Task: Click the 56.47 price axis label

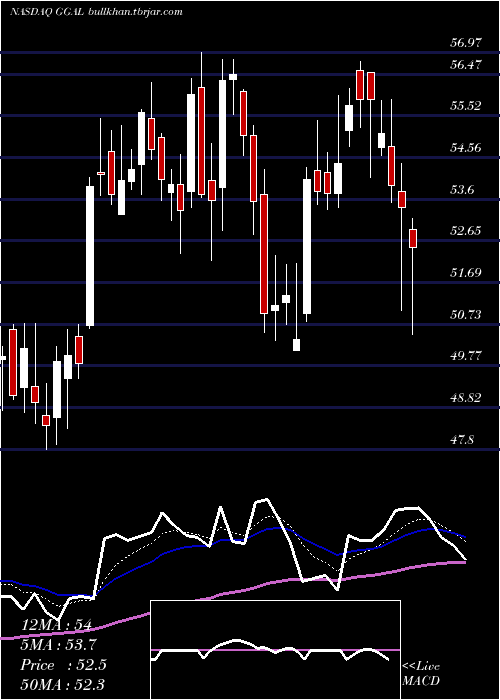Action: point(466,64)
